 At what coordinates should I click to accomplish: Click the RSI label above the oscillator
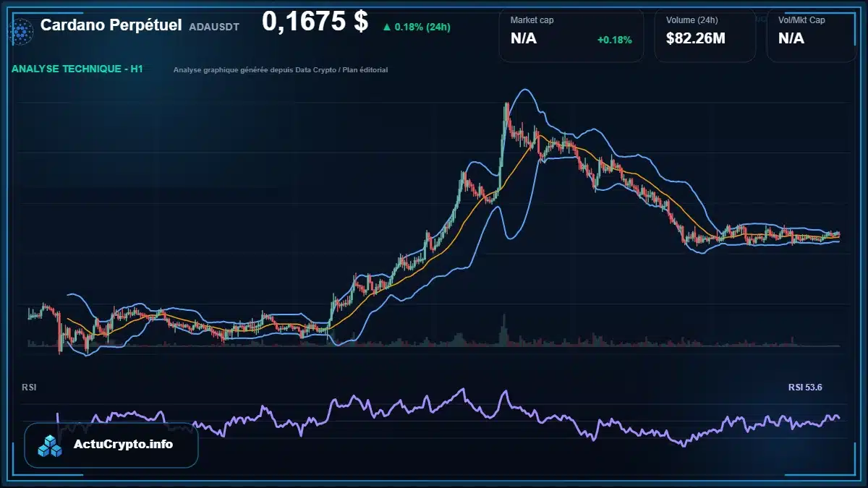point(29,388)
